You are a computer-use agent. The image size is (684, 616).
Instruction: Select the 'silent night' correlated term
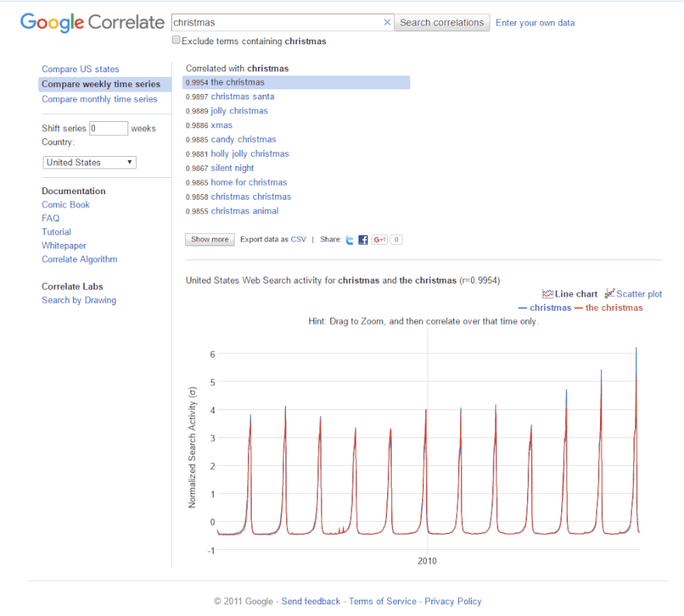point(232,168)
